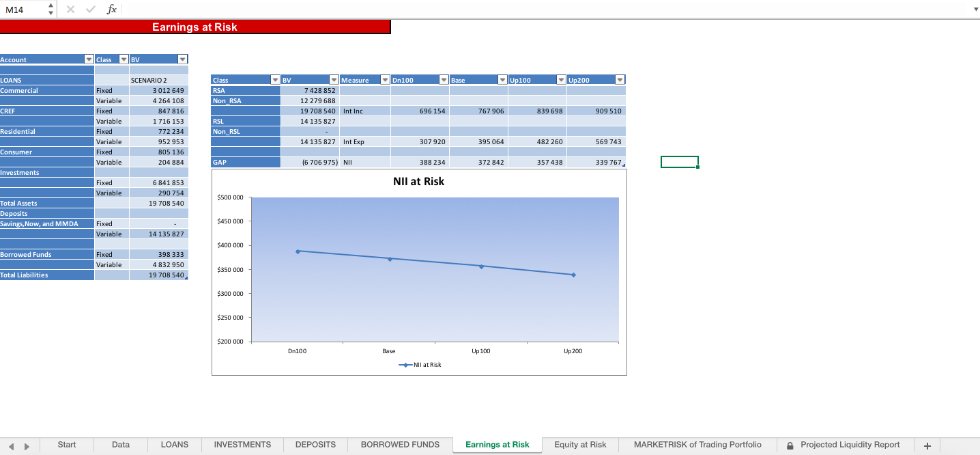Click the Insert Function (fx) icon
980x455 pixels.
point(111,10)
